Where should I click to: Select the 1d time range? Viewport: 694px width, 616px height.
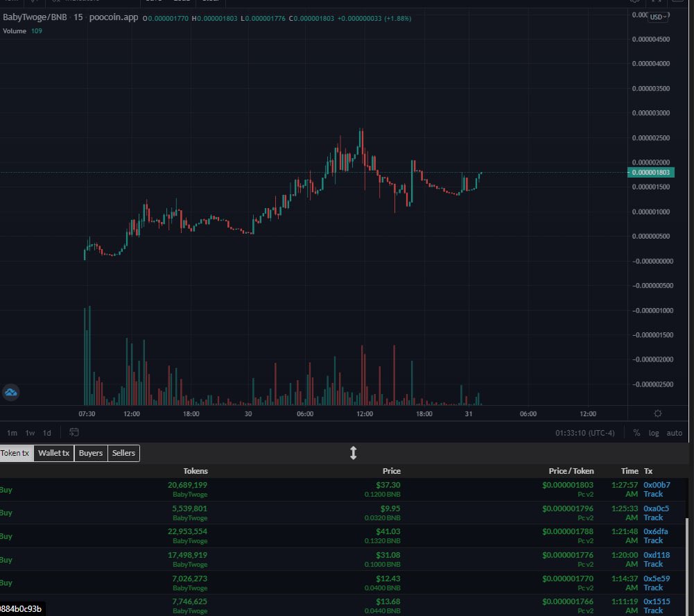click(x=47, y=433)
